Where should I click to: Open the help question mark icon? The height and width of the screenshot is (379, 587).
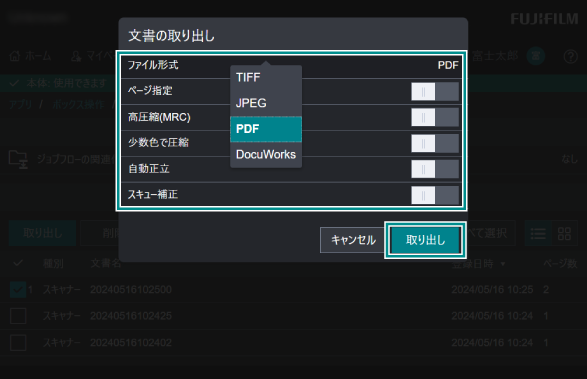click(571, 57)
